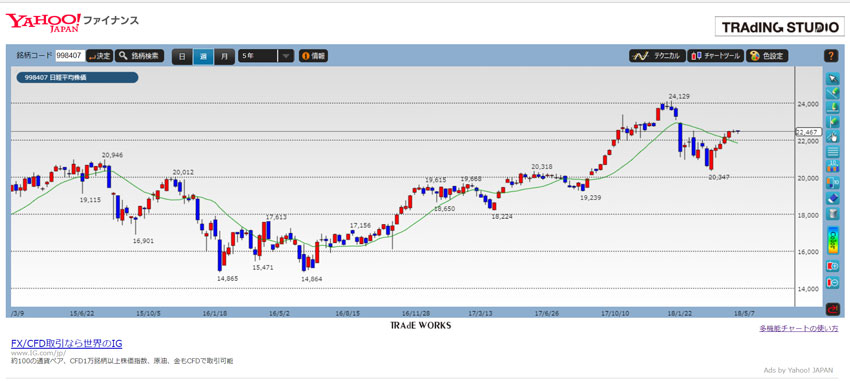Click the TRAdING STUDIO logo
This screenshot has width=850, height=381.
pyautogui.click(x=780, y=27)
